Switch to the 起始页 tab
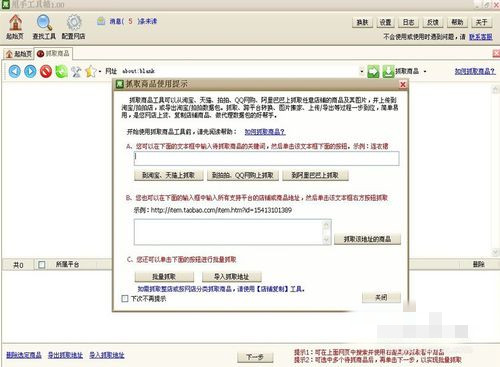 [x=19, y=54]
